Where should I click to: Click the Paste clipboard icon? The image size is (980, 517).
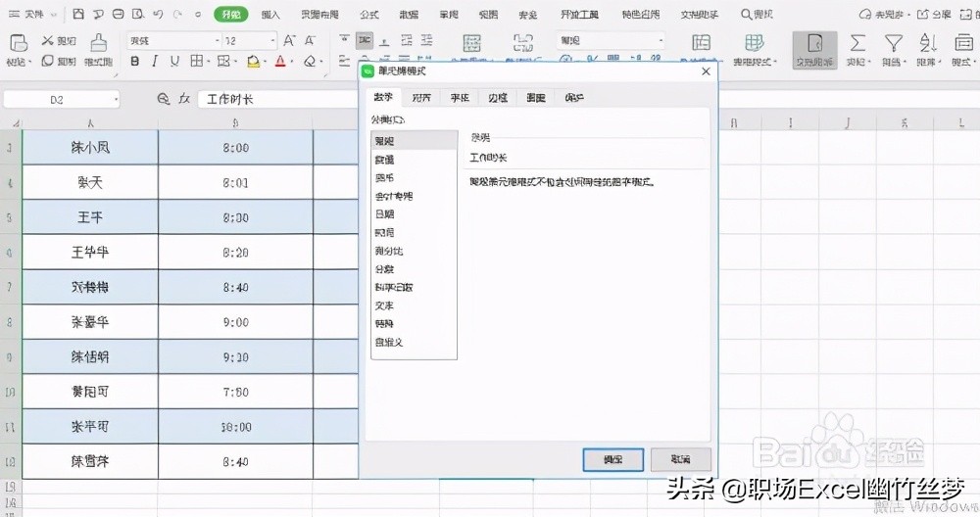(18, 43)
